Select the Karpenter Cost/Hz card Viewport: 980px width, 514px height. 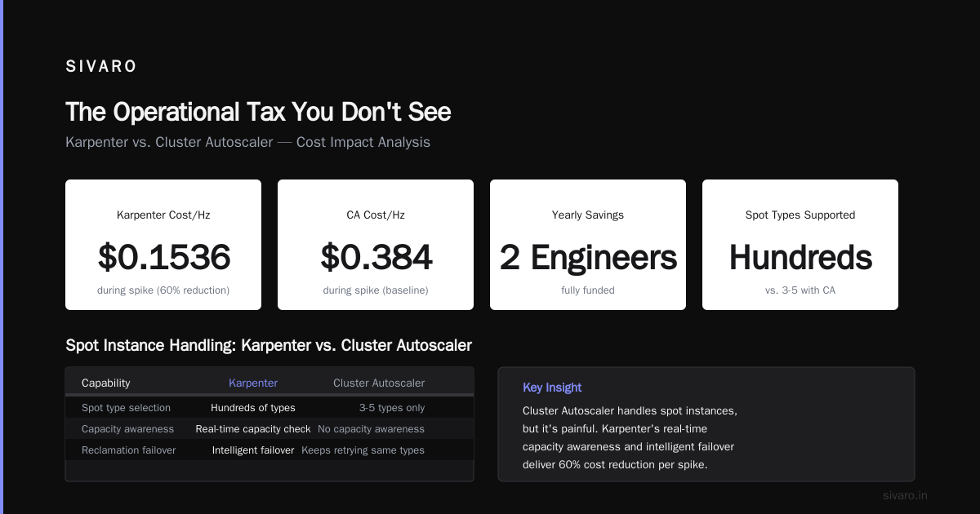[163, 245]
